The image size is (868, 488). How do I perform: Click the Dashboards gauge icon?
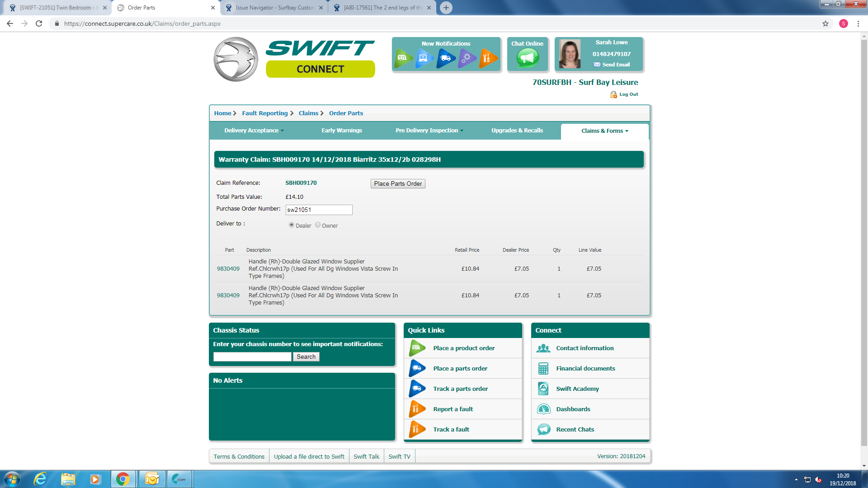point(543,409)
